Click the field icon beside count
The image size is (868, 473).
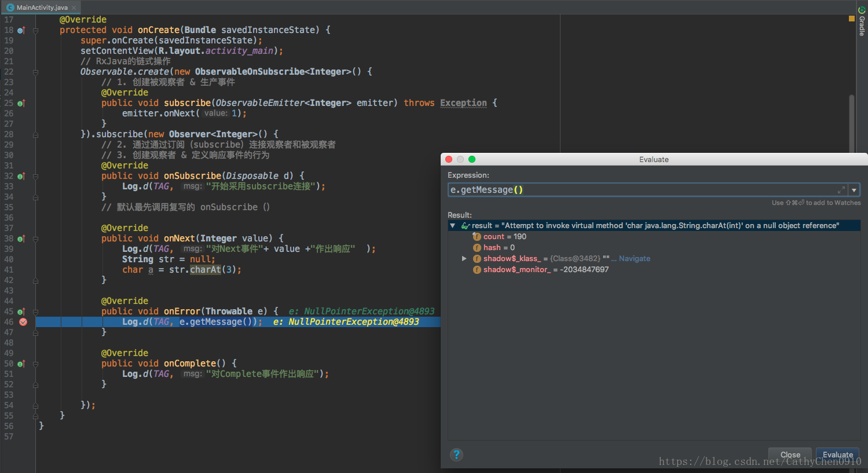(477, 237)
